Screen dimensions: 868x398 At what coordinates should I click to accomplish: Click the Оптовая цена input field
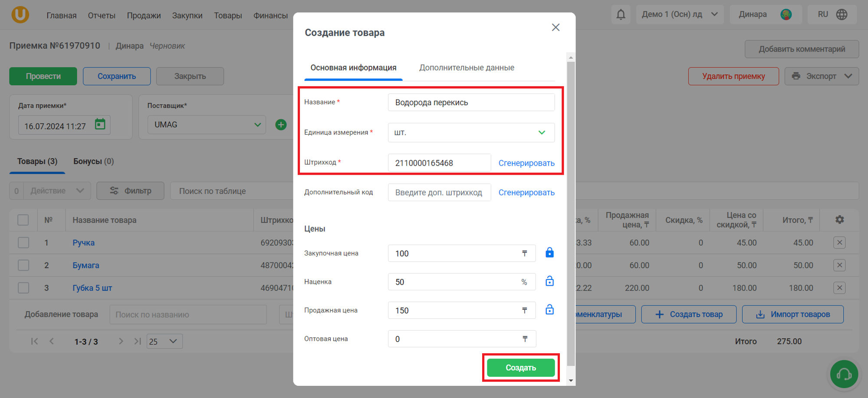(462, 339)
